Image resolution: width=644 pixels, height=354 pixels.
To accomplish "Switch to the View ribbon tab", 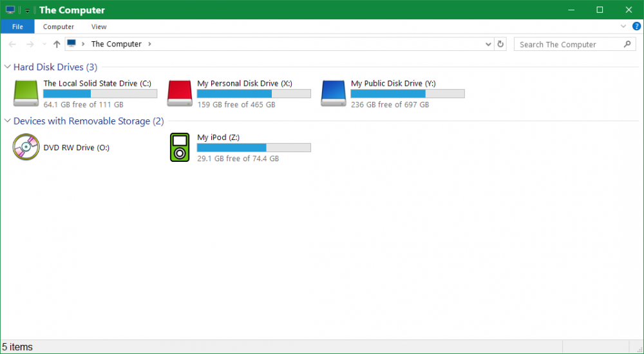I will (99, 26).
